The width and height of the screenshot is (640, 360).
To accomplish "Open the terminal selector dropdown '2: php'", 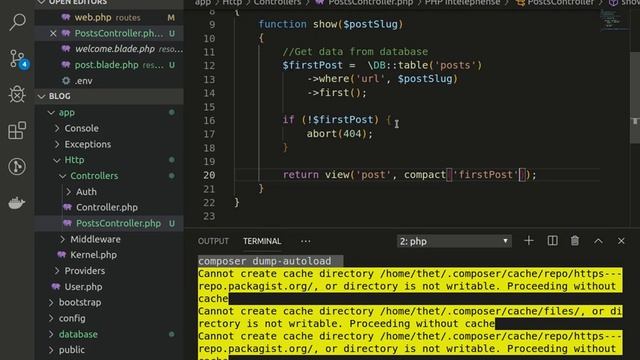I will coord(454,241).
